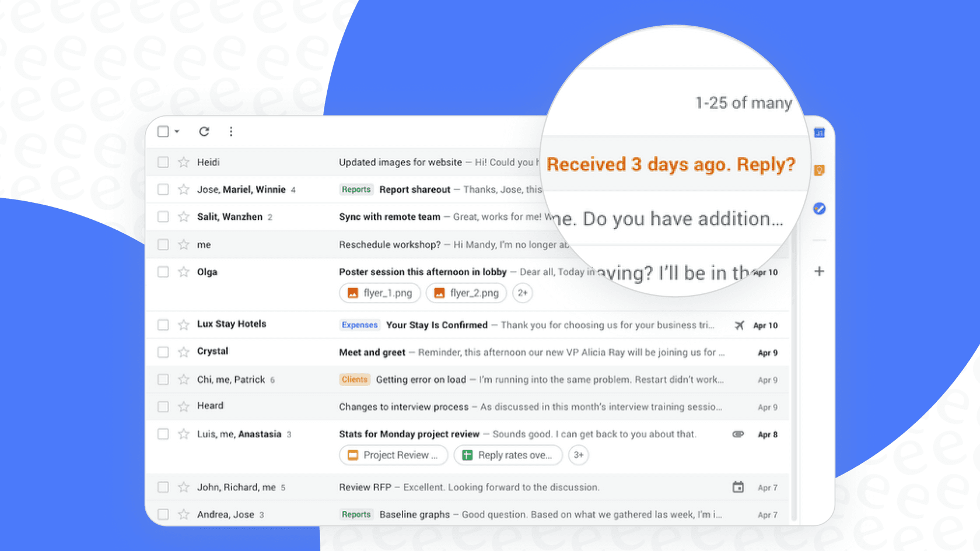This screenshot has height=551, width=980.
Task: Star the Andrea, Jose thread
Action: pos(184,514)
